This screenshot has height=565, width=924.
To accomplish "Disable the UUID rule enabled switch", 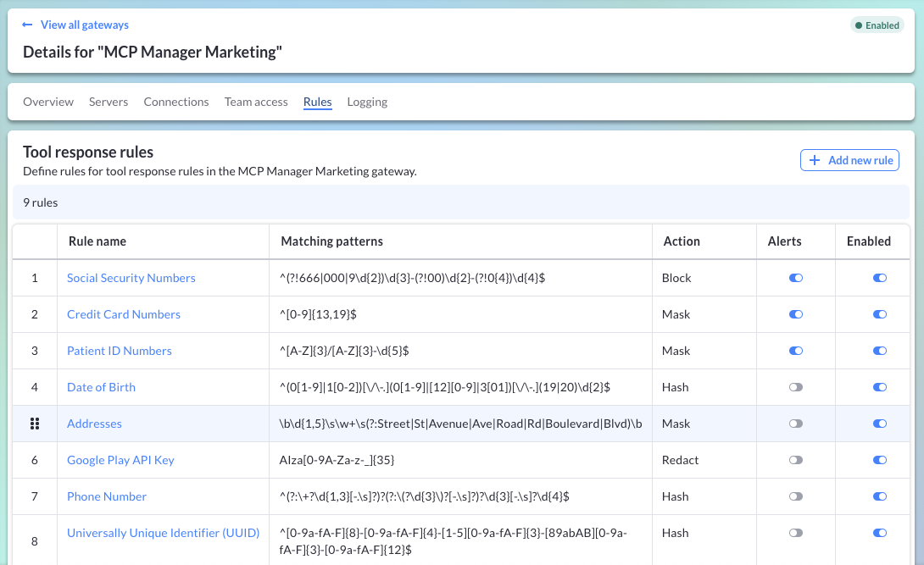I will 879,533.
